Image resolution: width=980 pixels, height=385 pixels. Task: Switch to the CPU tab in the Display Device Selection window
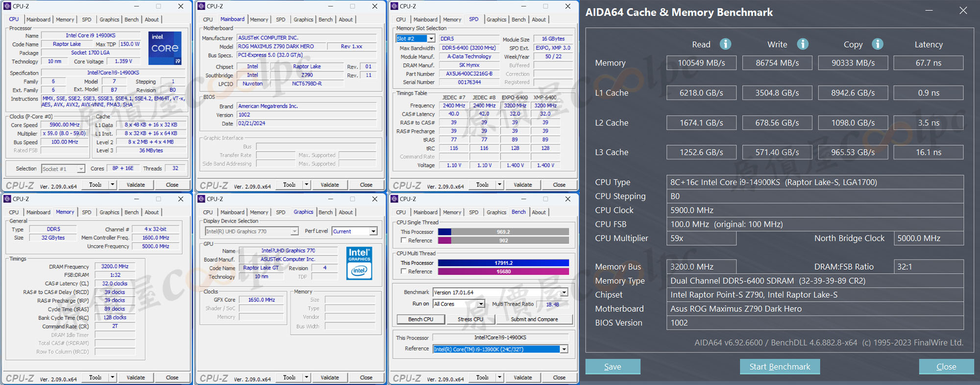208,212
